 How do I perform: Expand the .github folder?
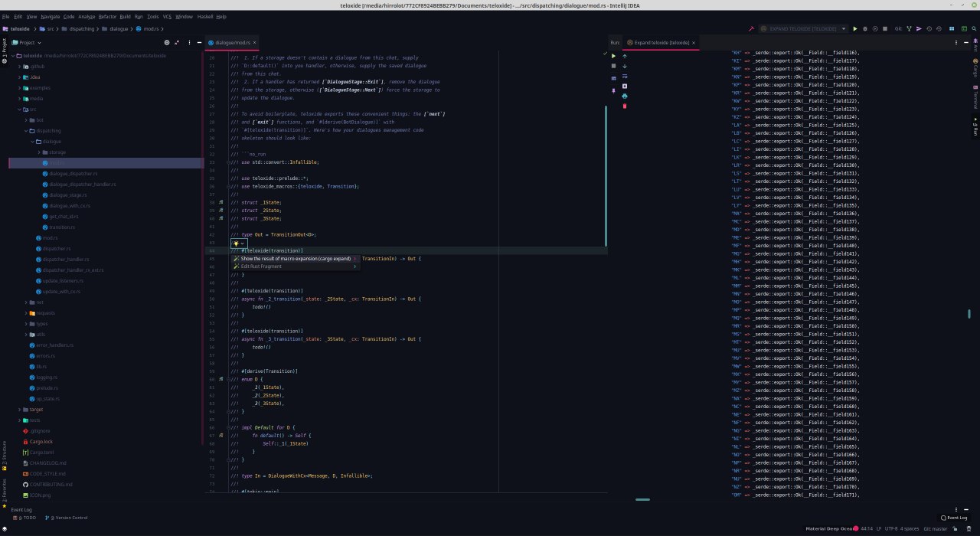click(x=20, y=67)
